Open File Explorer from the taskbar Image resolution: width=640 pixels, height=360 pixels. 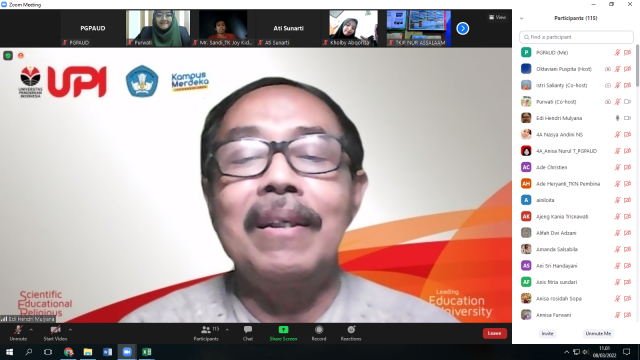[x=88, y=352]
